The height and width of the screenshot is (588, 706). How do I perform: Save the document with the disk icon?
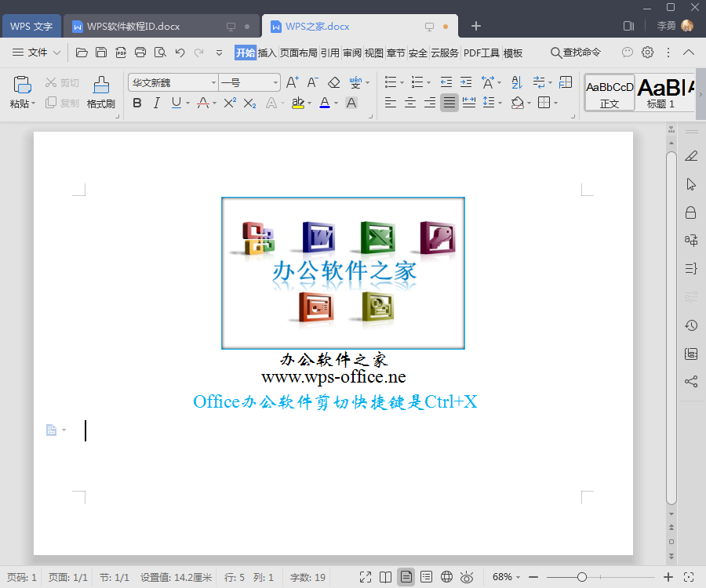pyautogui.click(x=101, y=53)
